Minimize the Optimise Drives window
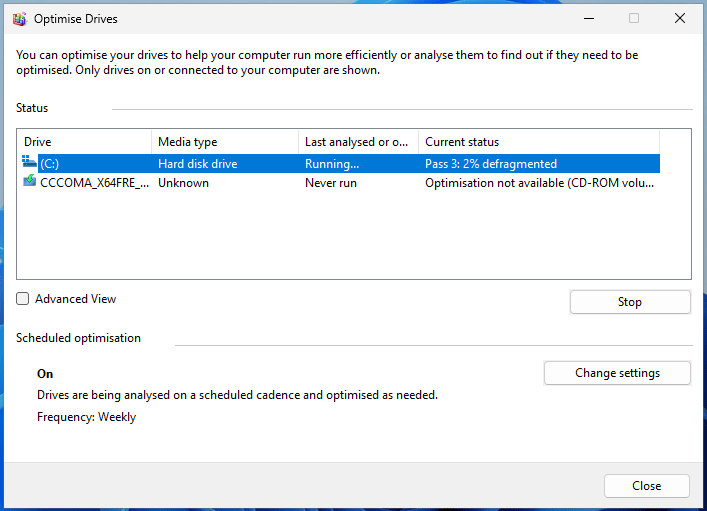The height and width of the screenshot is (511, 707). click(x=587, y=19)
